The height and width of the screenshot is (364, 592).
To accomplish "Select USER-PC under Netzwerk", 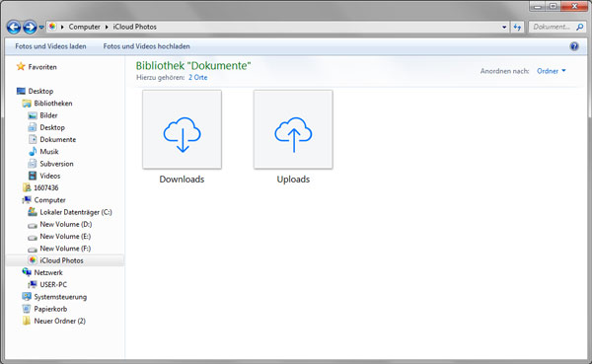I will 53,285.
